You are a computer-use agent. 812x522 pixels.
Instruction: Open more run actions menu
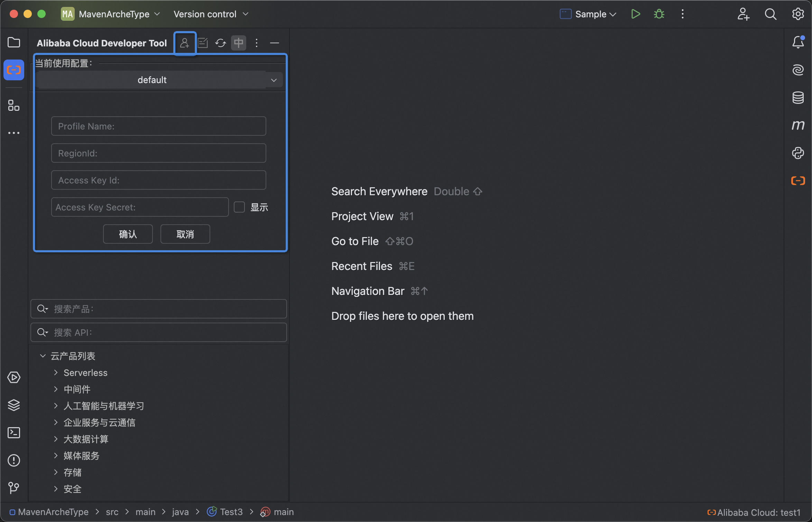point(683,14)
